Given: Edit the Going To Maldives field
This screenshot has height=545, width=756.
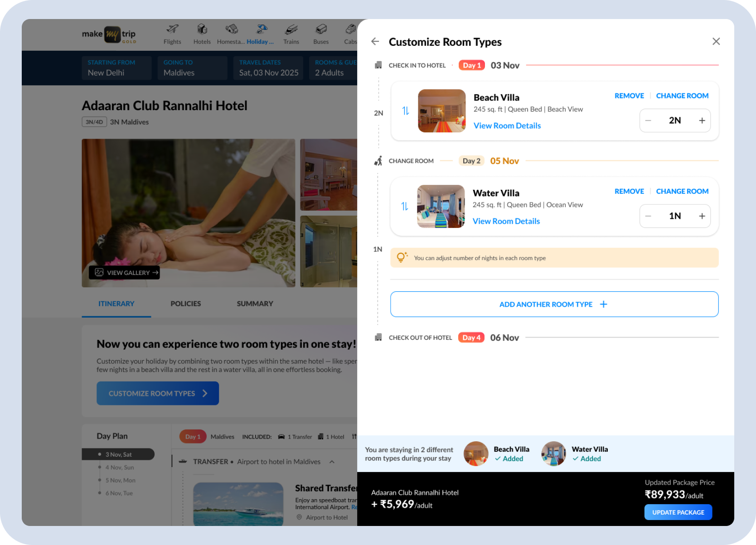Looking at the screenshot, I should pos(192,68).
